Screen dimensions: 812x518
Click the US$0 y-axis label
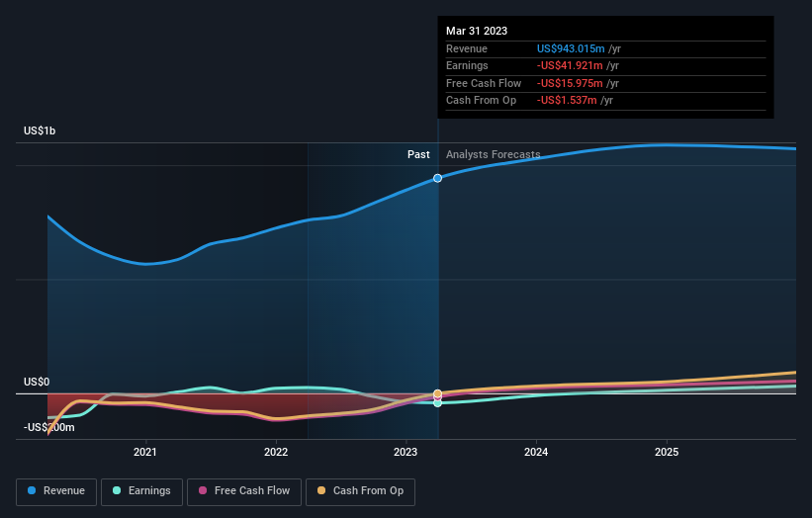point(37,382)
